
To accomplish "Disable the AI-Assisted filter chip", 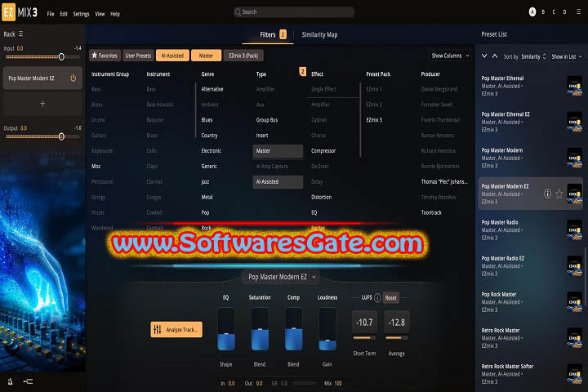I will pyautogui.click(x=171, y=56).
